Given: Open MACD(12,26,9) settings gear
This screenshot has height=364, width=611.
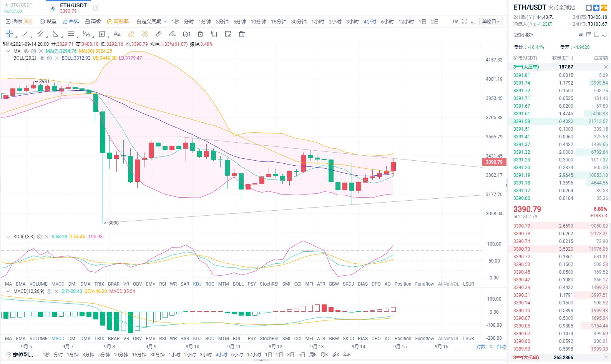Looking at the screenshot, I should pos(49,291).
